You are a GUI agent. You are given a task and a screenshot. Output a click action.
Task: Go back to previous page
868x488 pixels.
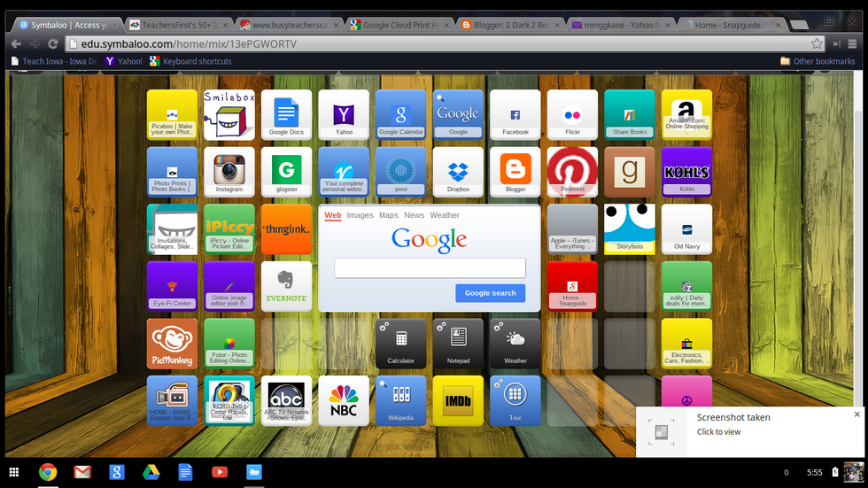click(16, 43)
